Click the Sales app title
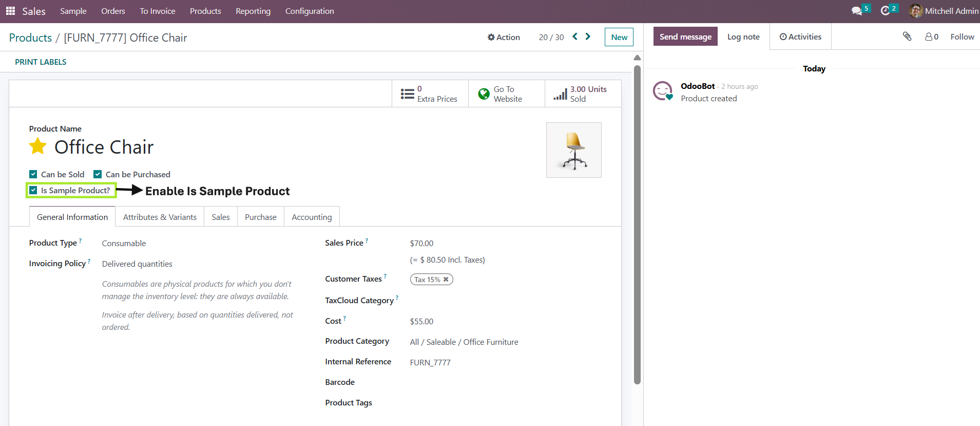This screenshot has width=980, height=426. tap(34, 11)
